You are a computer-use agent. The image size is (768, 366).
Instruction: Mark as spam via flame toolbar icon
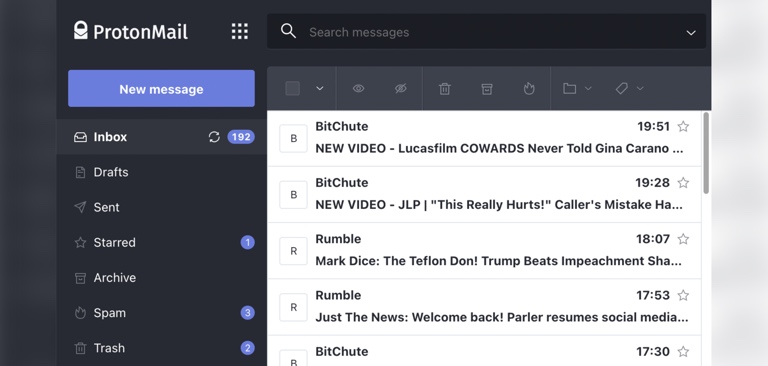pyautogui.click(x=528, y=88)
